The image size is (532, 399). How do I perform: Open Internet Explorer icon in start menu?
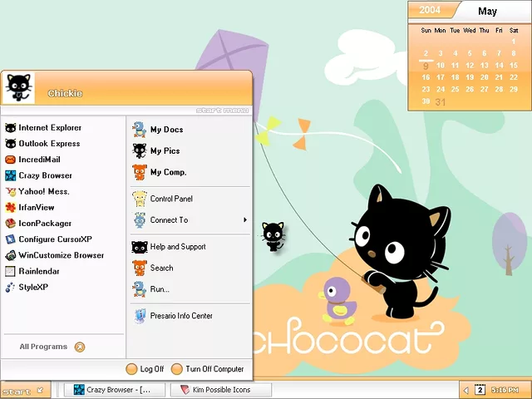(x=11, y=128)
